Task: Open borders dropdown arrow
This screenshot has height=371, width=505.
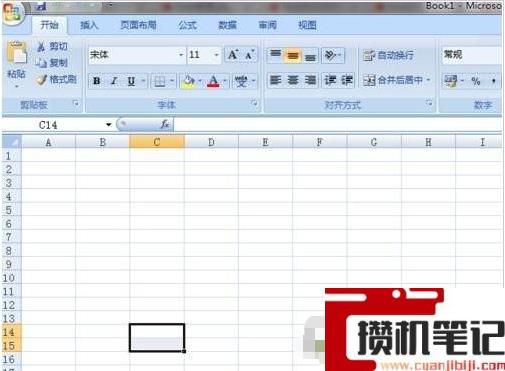Action: [172, 81]
